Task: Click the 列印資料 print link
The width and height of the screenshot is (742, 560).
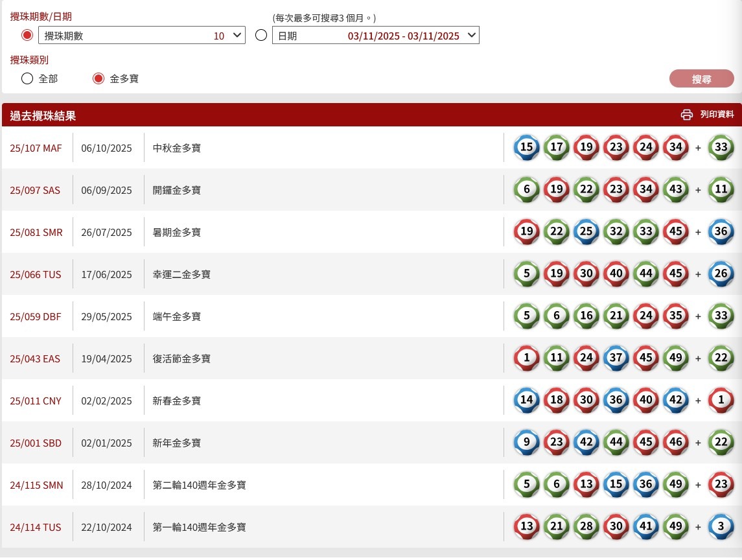Action: 717,115
